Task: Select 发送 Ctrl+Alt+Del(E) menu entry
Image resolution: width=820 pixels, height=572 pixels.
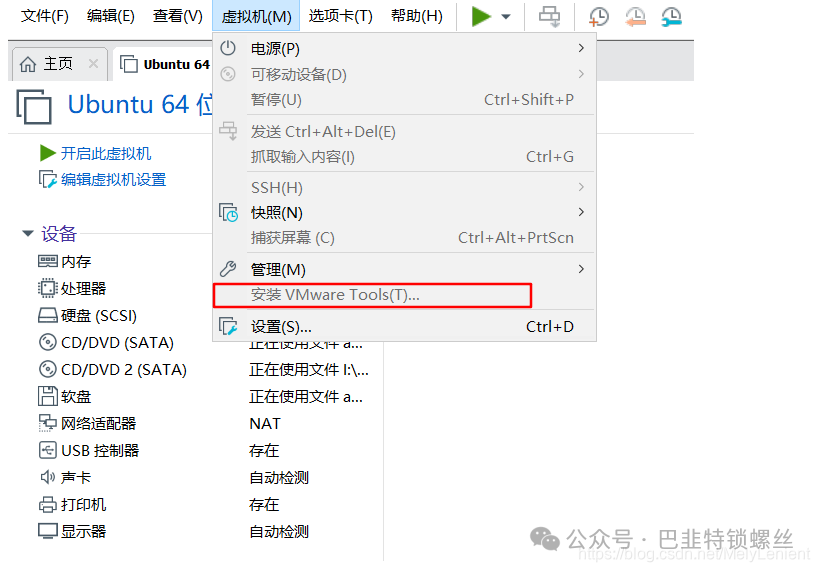Action: coord(404,132)
